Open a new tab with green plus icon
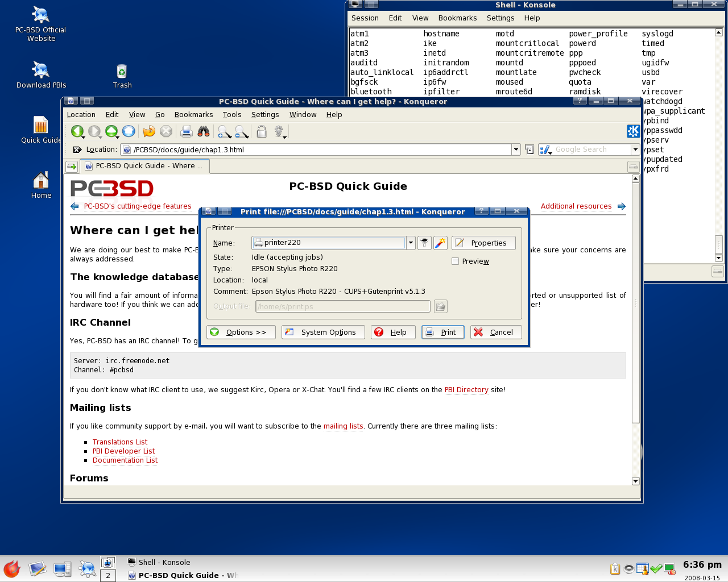This screenshot has height=582, width=728. coord(72,167)
